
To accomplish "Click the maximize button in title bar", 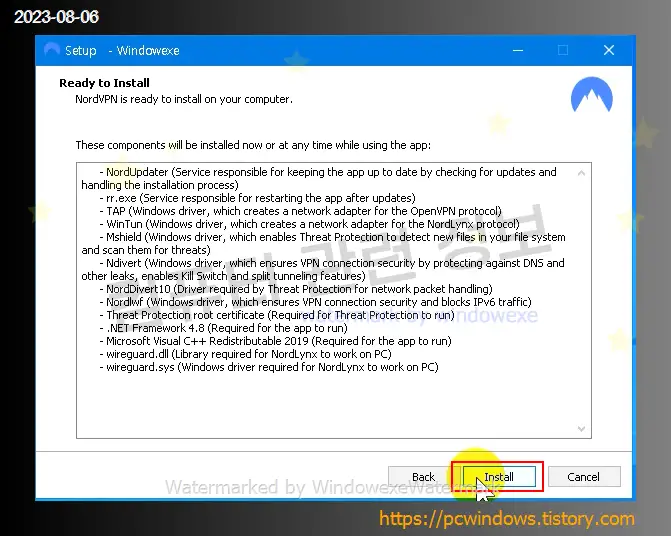I will pos(563,50).
